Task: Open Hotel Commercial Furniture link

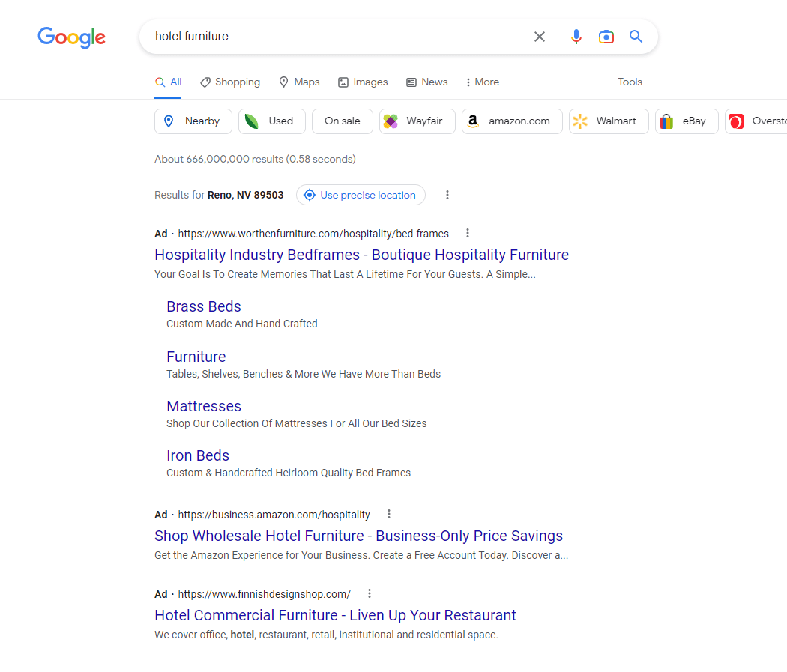Action: click(335, 615)
